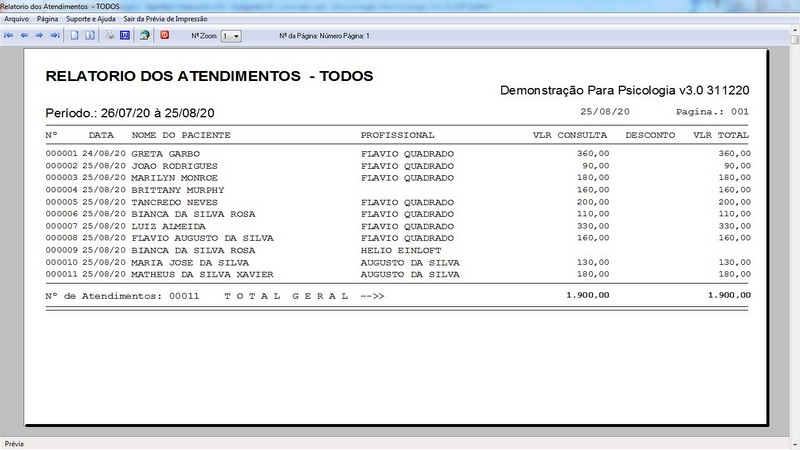Select the MARILYN MONROE patient name
The height and width of the screenshot is (450, 800).
tap(174, 178)
